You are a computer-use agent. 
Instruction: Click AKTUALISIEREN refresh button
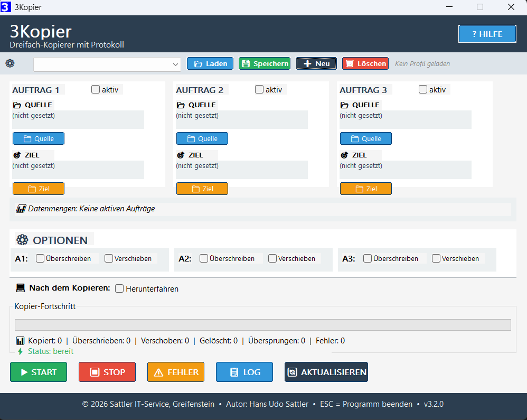coord(326,372)
